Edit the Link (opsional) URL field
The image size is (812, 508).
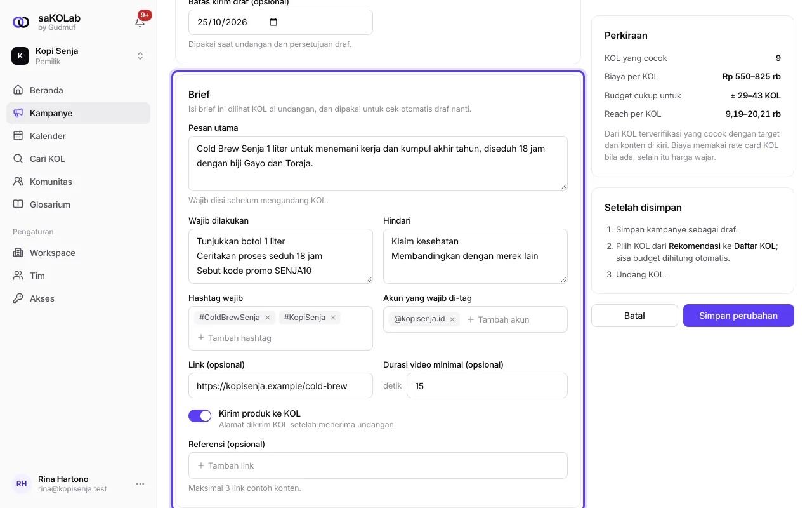click(280, 385)
